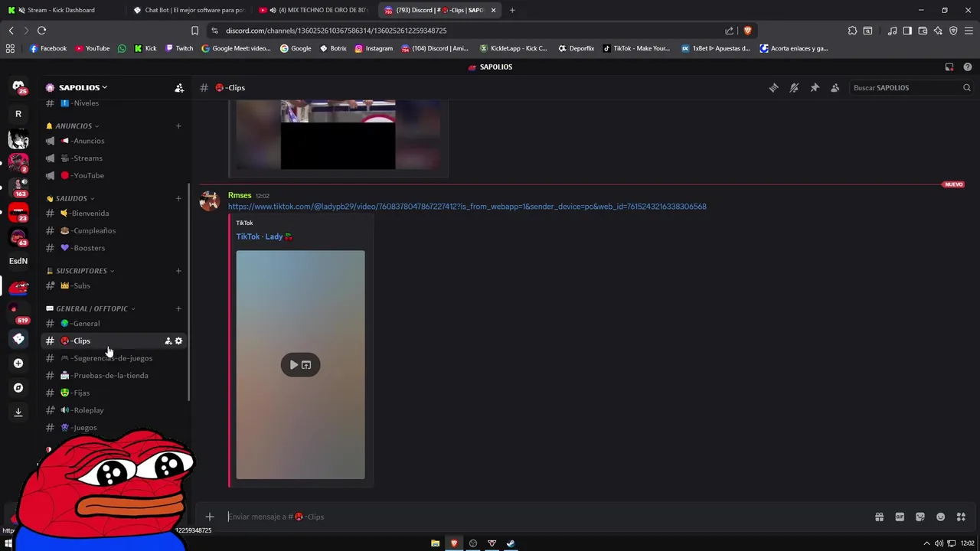Image resolution: width=980 pixels, height=551 pixels.
Task: Open Twitch bookmark in bookmarks bar
Action: click(179, 48)
